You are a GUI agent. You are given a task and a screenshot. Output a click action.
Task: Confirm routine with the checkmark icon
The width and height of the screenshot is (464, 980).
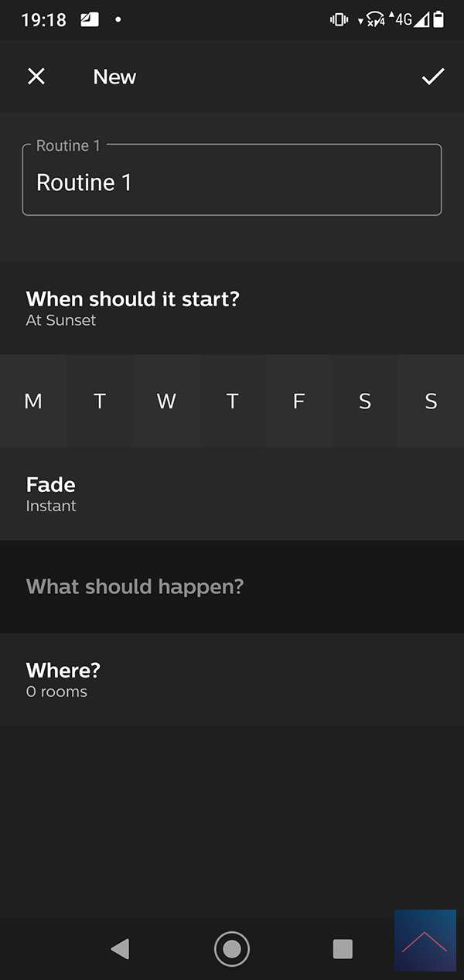click(432, 77)
